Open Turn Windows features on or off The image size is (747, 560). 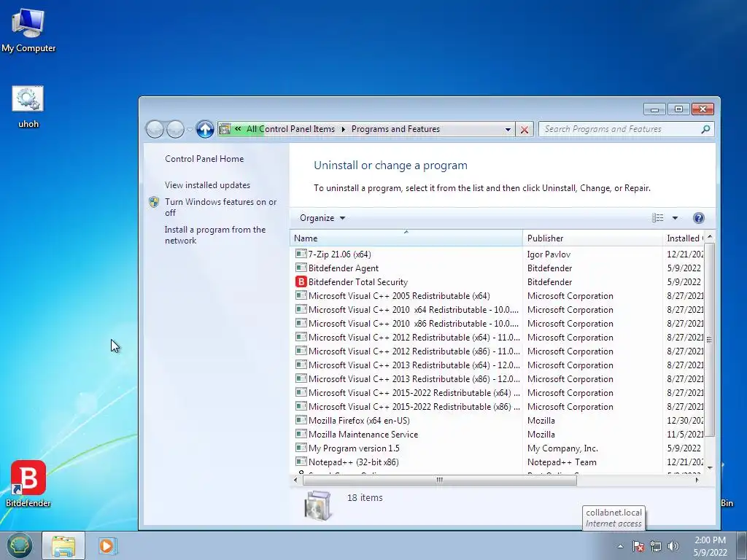click(220, 207)
